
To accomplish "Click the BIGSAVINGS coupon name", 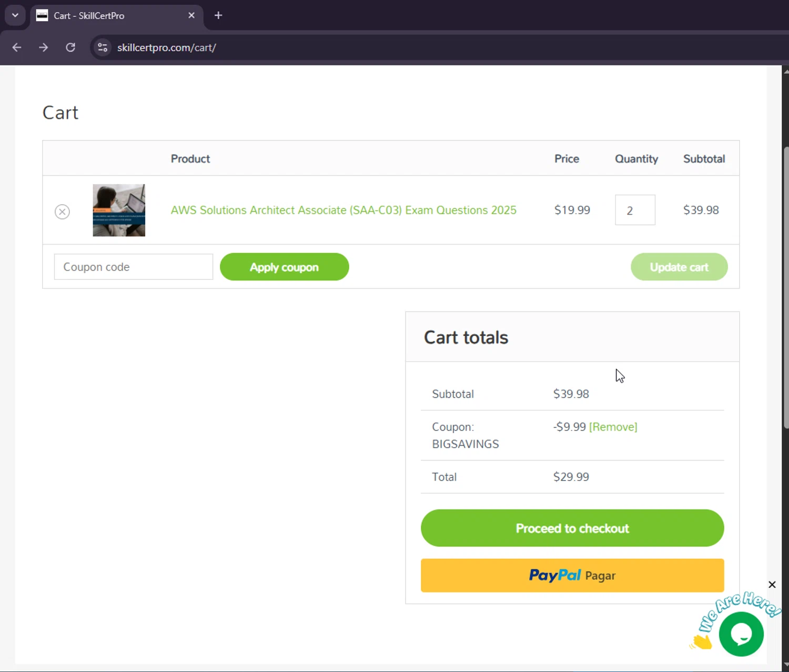I will pyautogui.click(x=466, y=444).
